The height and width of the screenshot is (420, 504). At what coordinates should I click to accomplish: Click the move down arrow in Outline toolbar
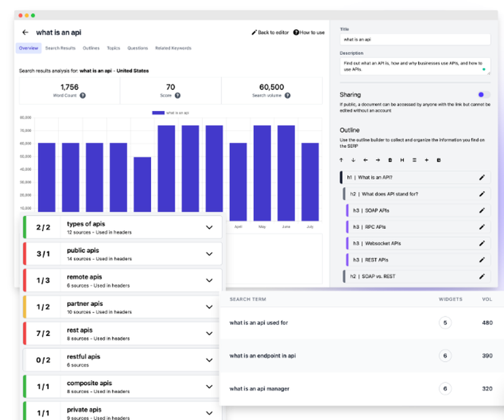click(x=353, y=160)
